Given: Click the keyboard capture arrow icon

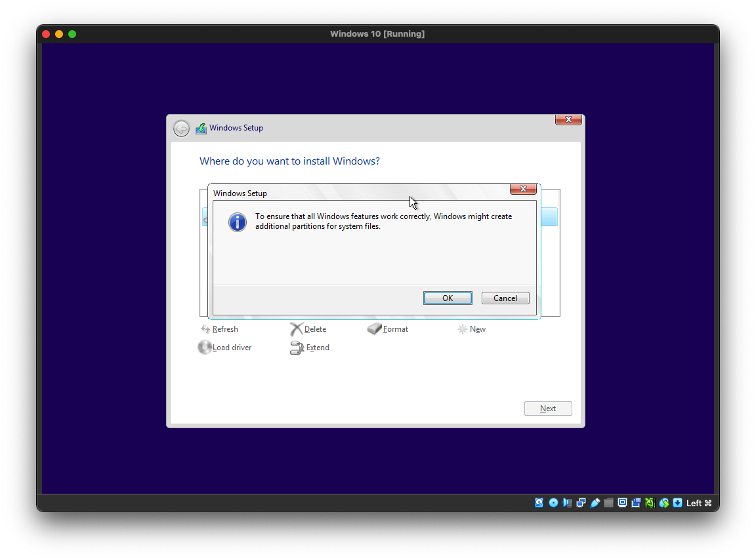Looking at the screenshot, I should [678, 503].
